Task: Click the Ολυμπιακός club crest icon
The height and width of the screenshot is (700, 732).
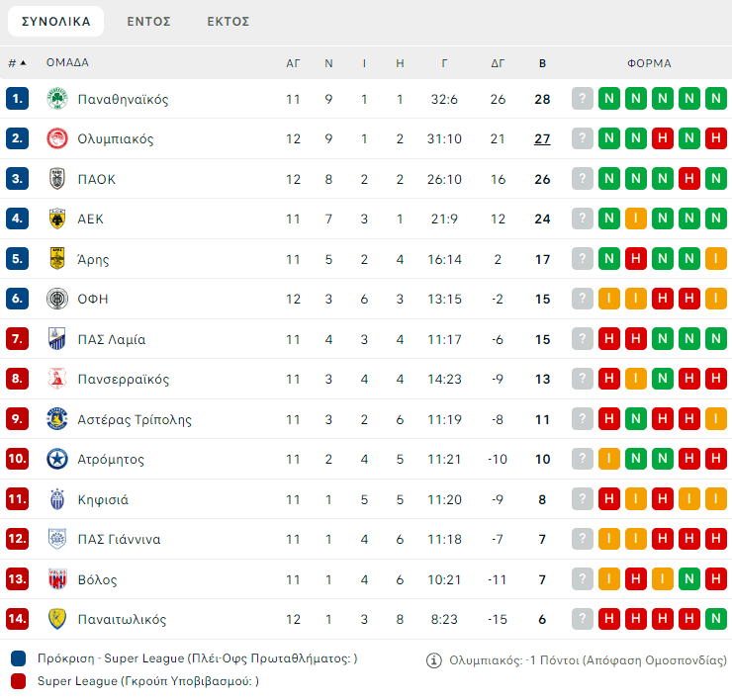Action: coord(56,139)
